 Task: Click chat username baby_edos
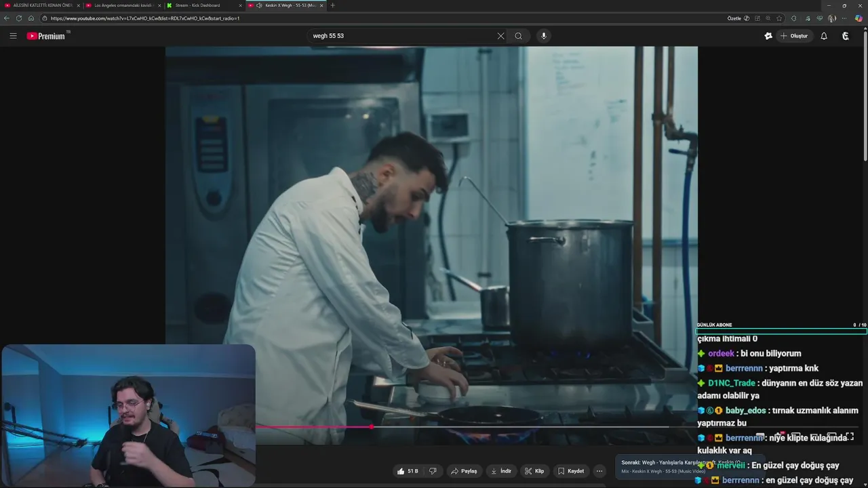[745, 411]
